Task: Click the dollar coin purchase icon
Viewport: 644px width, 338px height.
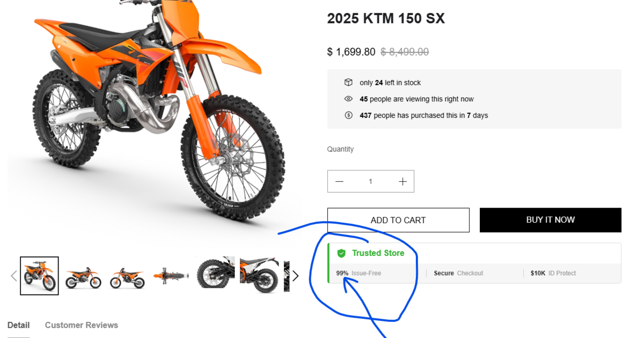Action: pos(349,115)
